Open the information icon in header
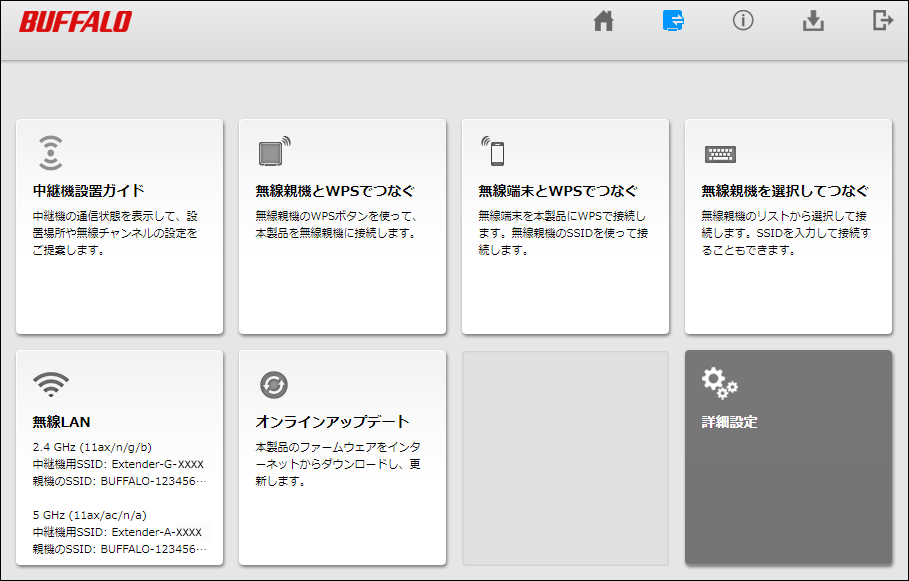909x581 pixels. [x=743, y=21]
